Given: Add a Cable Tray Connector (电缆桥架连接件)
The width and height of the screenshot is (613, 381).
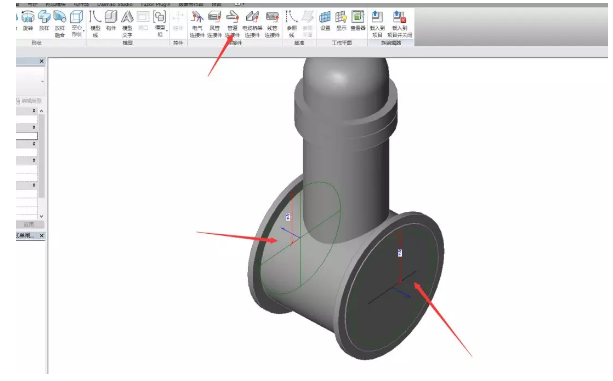Looking at the screenshot, I should click(x=252, y=24).
